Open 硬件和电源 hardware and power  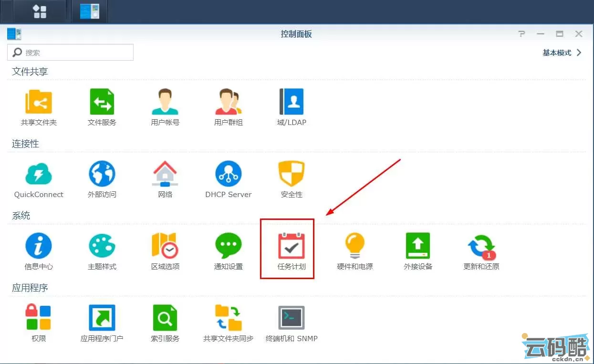(x=354, y=246)
